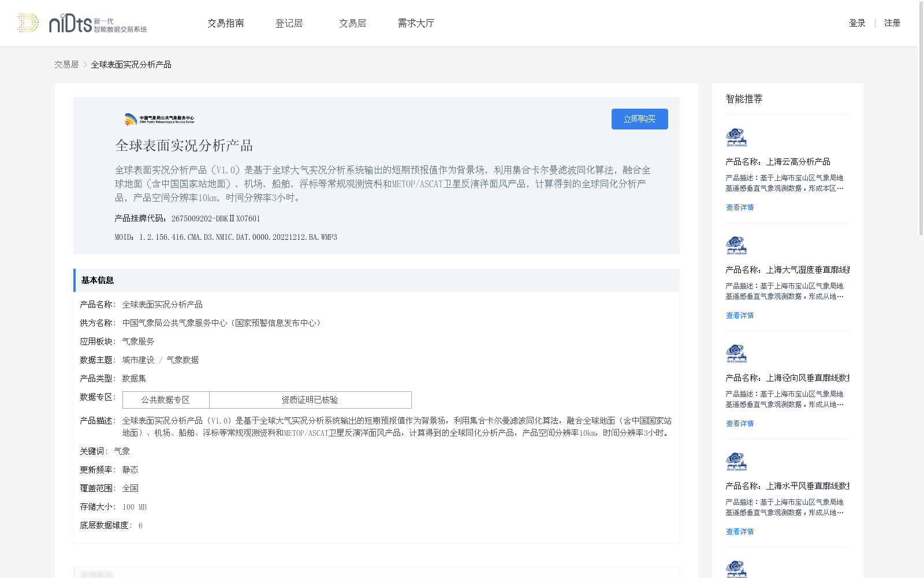Click the 100 MB storage size value
This screenshot has width=924, height=578.
pyautogui.click(x=135, y=507)
